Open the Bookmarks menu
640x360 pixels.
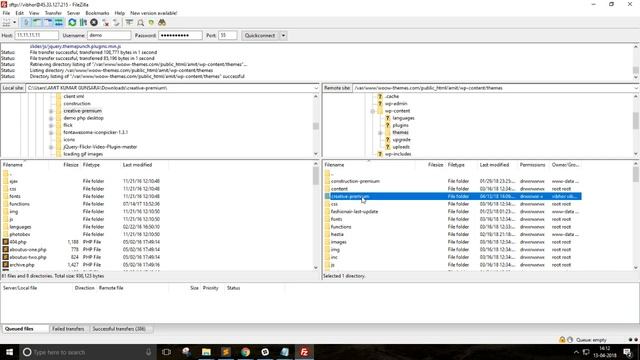[97, 13]
